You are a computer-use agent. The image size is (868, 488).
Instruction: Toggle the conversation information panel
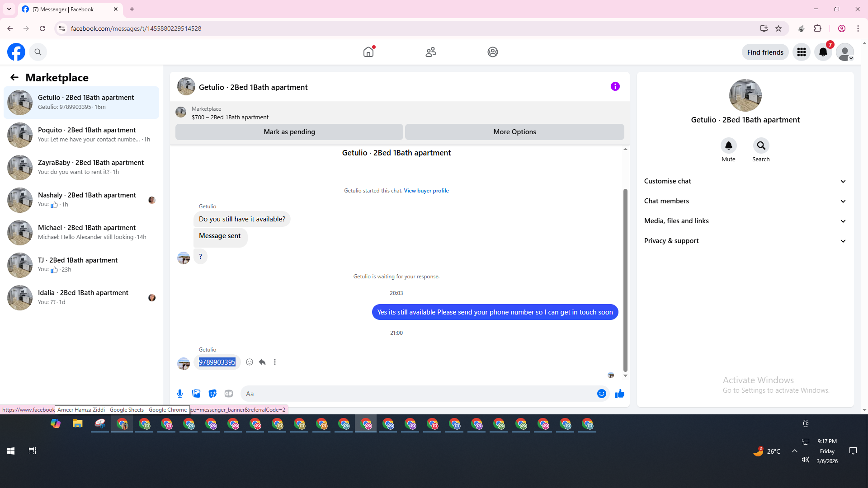click(x=615, y=86)
